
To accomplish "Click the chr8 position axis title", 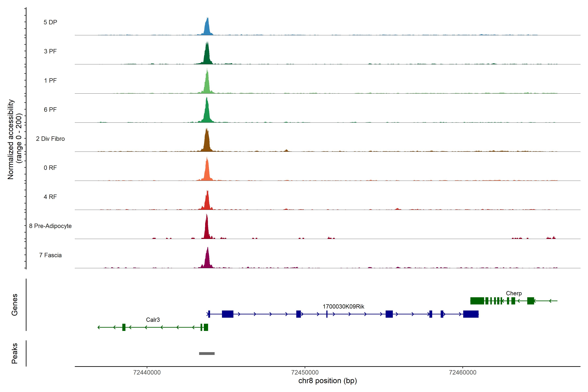I will pos(327,381).
